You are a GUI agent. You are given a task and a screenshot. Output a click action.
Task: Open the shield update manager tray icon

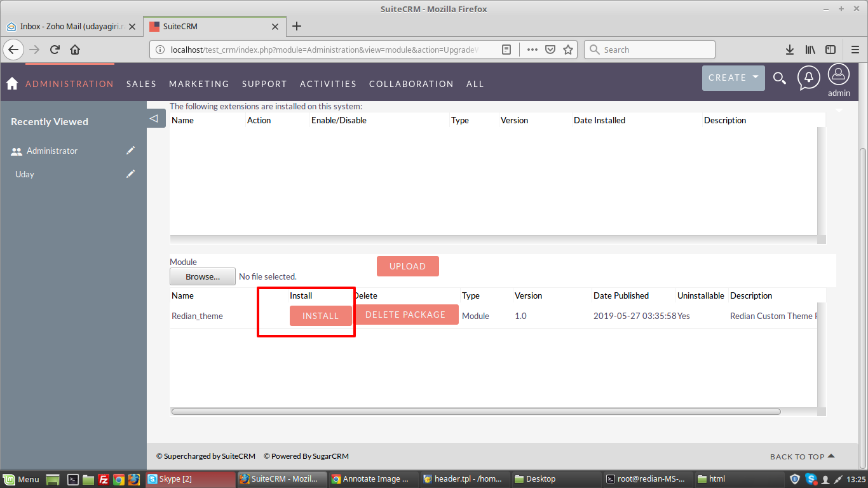[795, 479]
